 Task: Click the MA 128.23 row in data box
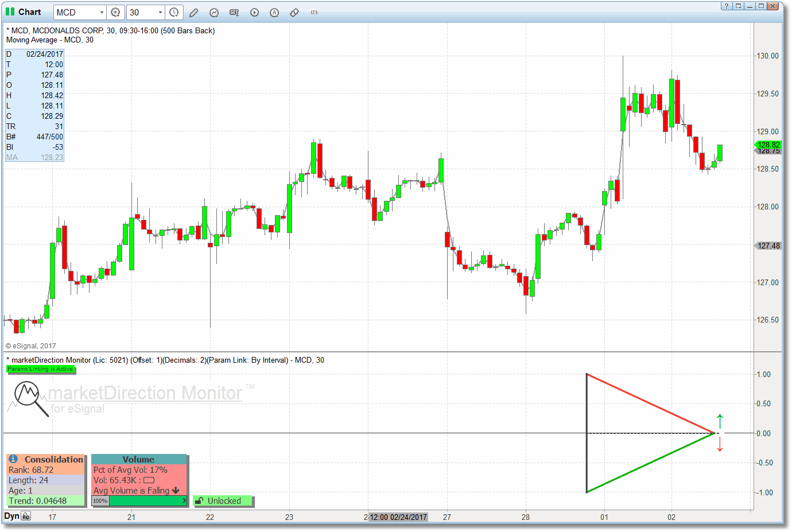(34, 157)
